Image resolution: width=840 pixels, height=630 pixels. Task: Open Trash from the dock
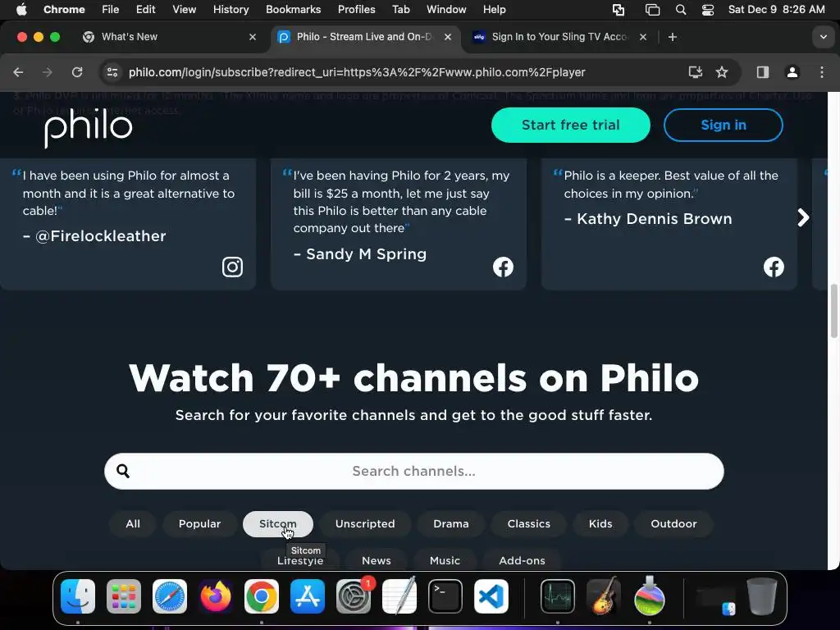point(762,596)
